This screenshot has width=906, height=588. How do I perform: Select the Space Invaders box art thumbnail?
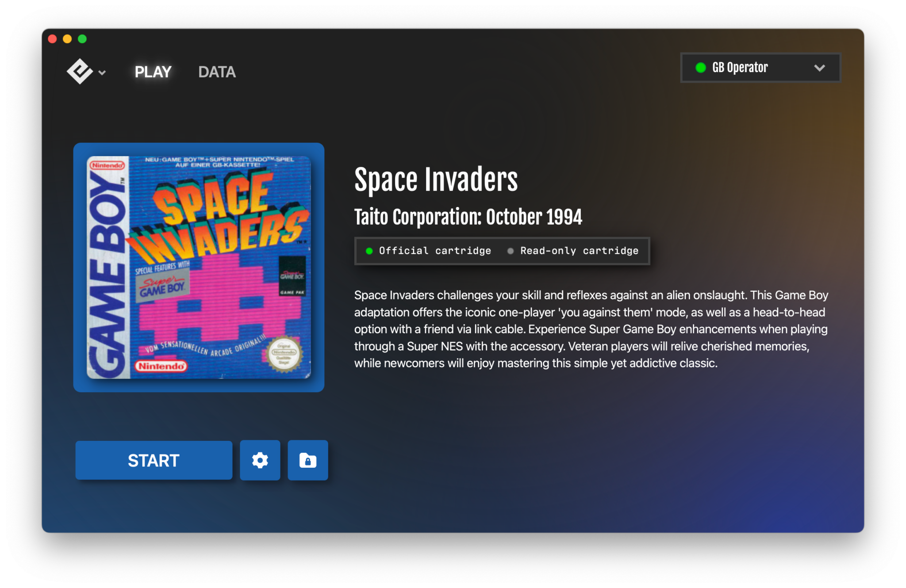click(199, 267)
